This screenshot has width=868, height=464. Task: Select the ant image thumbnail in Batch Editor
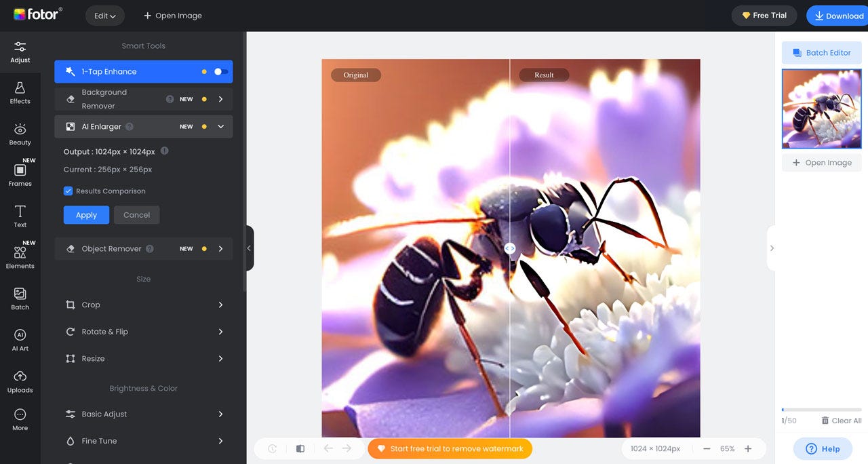pos(821,109)
